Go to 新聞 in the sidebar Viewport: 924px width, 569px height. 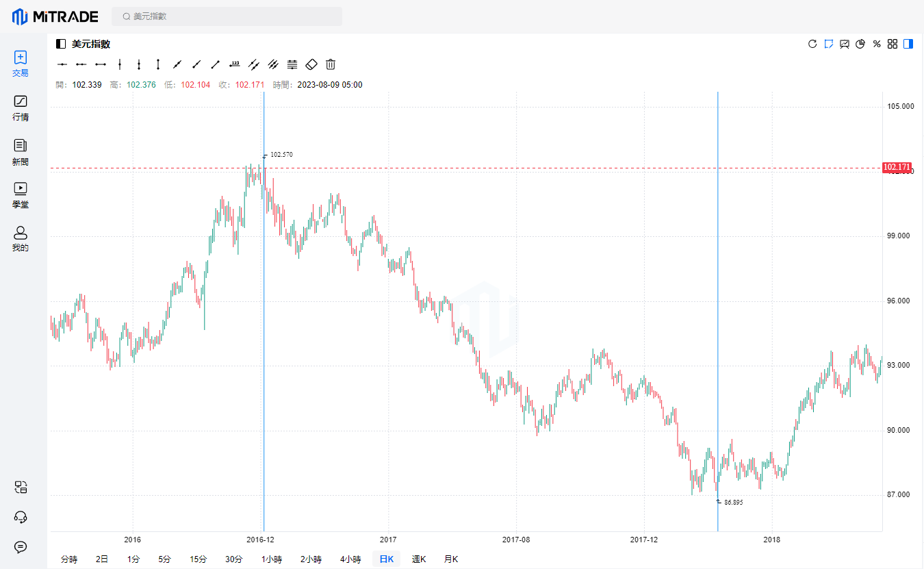(21, 151)
